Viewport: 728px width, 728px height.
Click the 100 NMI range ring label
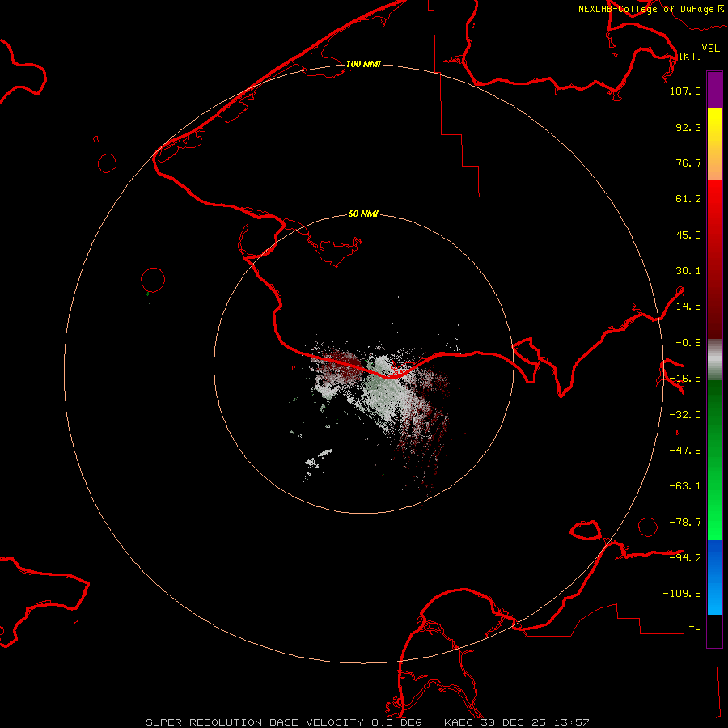point(363,64)
